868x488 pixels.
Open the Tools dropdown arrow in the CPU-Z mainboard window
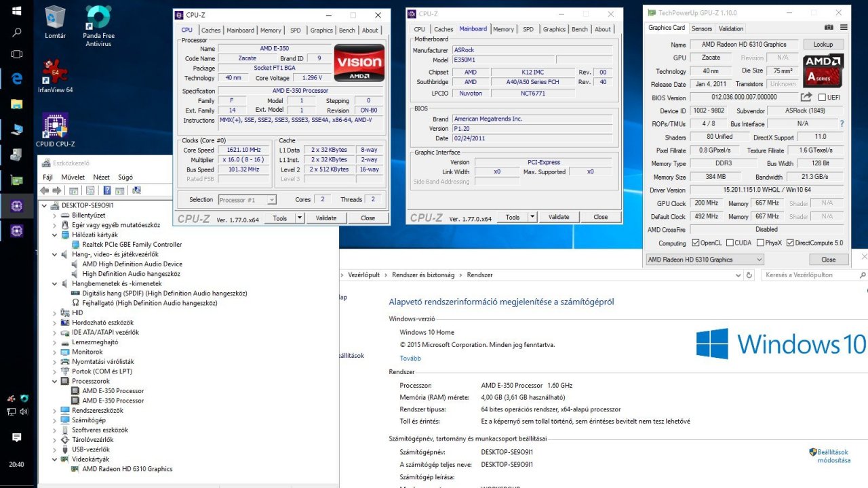(532, 217)
